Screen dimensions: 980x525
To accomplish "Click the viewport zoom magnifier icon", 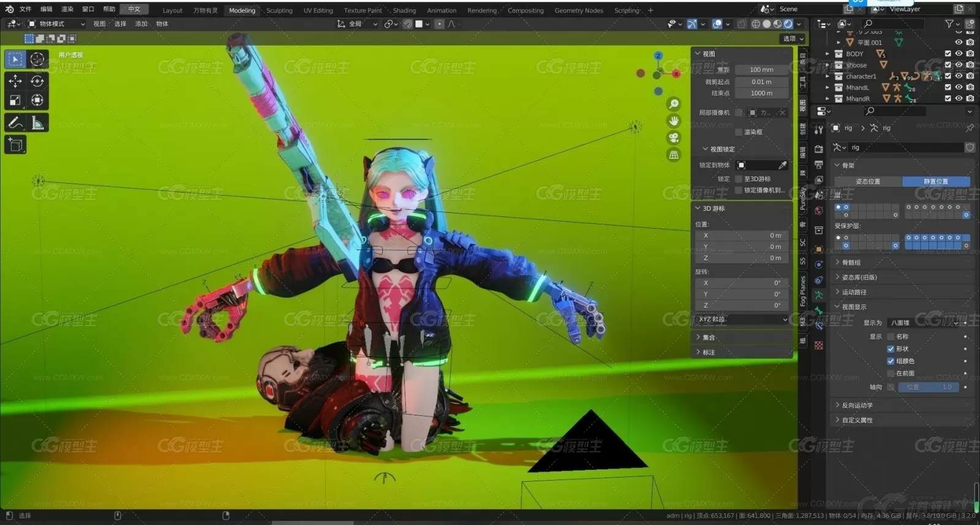I will pos(674,104).
